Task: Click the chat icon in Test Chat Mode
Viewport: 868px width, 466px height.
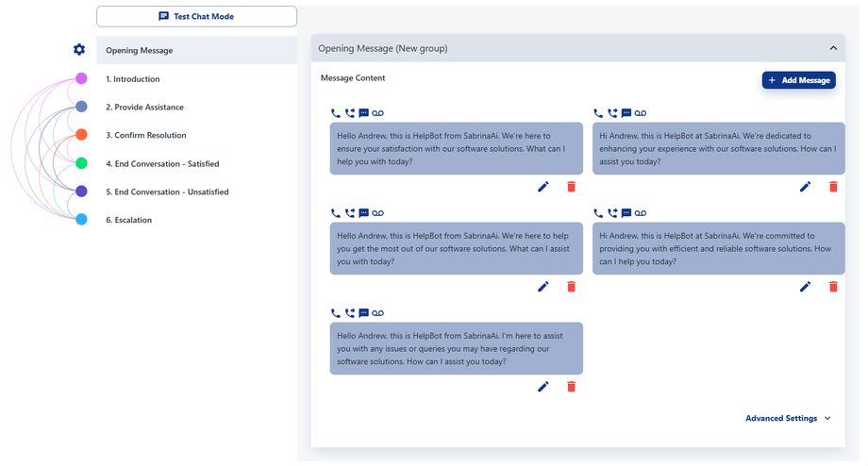Action: coord(164,16)
